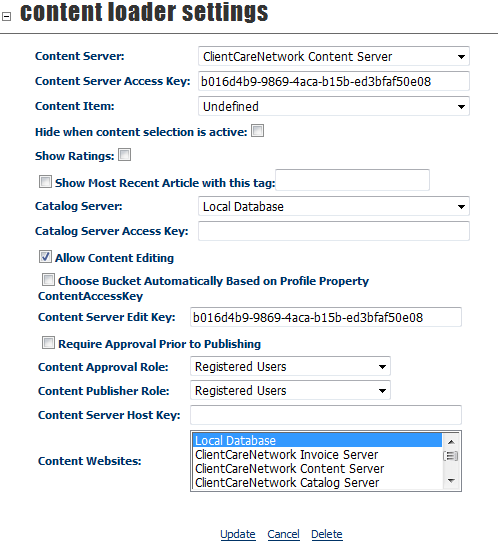Viewport: 498px width, 553px height.
Task: Uncheck Allow Content Editing
Action: tap(45, 257)
